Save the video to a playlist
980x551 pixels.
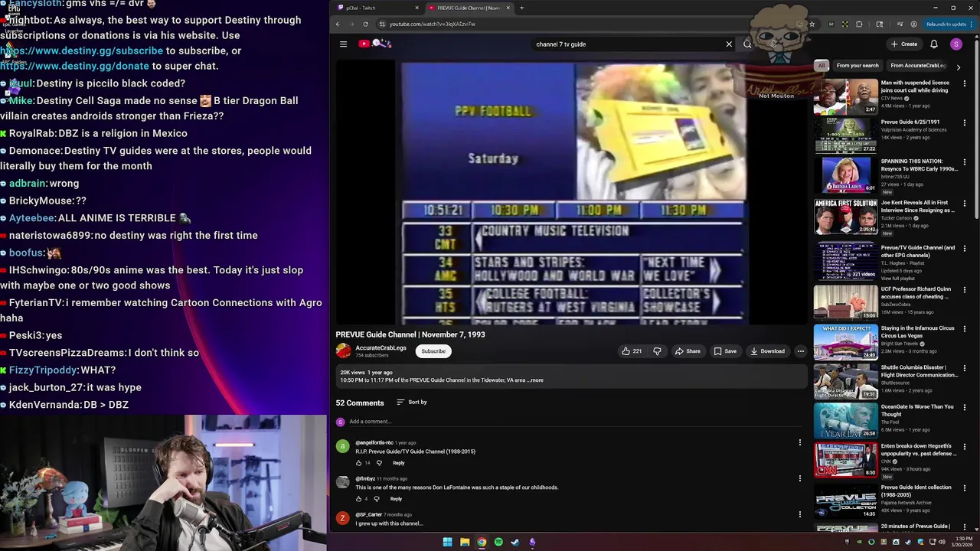[725, 351]
